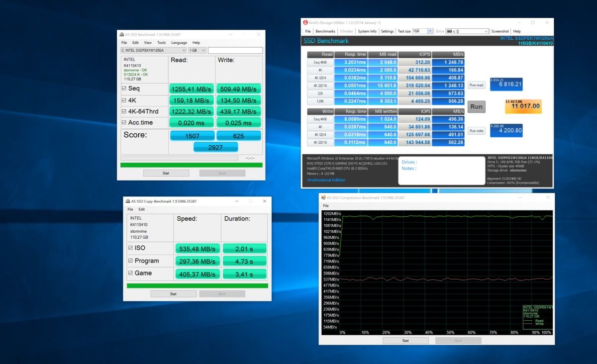Toggle the 4K-64Thrd checkbox
The width and height of the screenshot is (597, 364).
[124, 111]
